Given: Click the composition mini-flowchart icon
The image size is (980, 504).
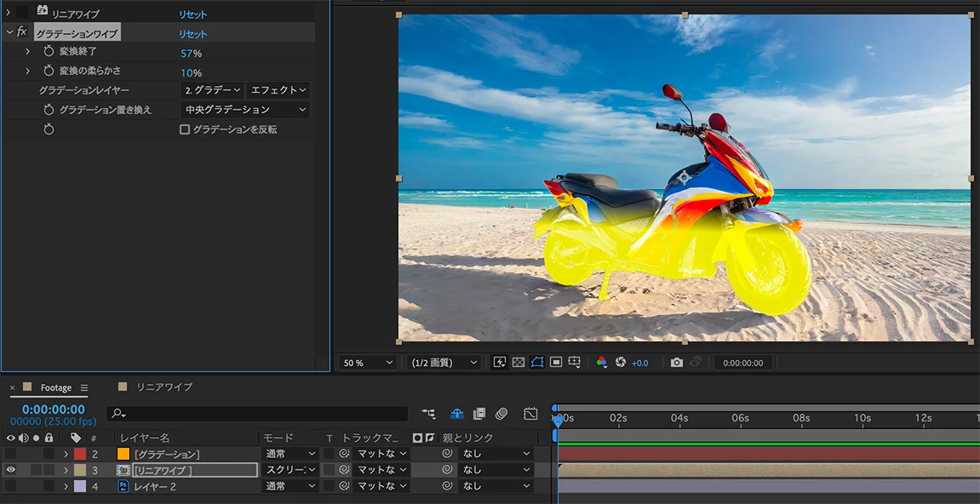Looking at the screenshot, I should 428,414.
